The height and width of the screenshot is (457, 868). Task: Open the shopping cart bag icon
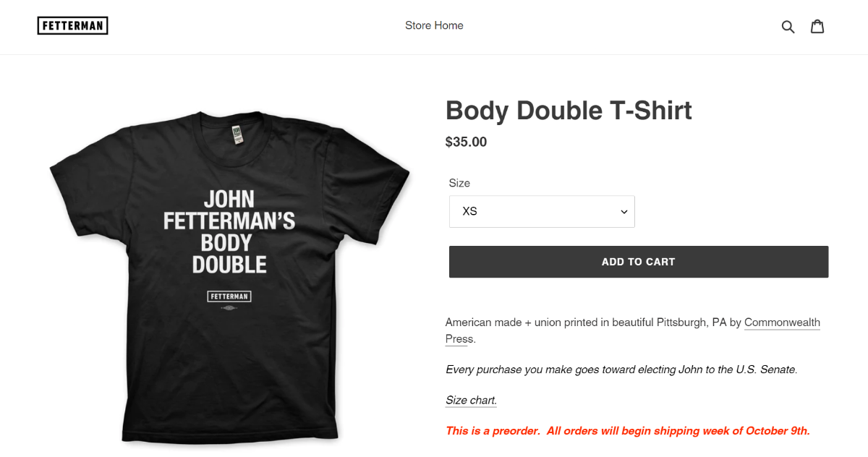[x=817, y=27]
